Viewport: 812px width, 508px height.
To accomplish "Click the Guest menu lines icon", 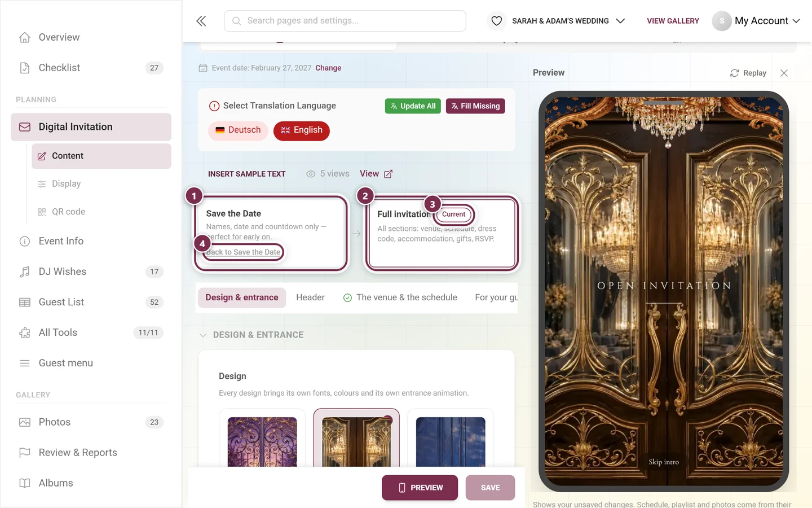I will (25, 363).
